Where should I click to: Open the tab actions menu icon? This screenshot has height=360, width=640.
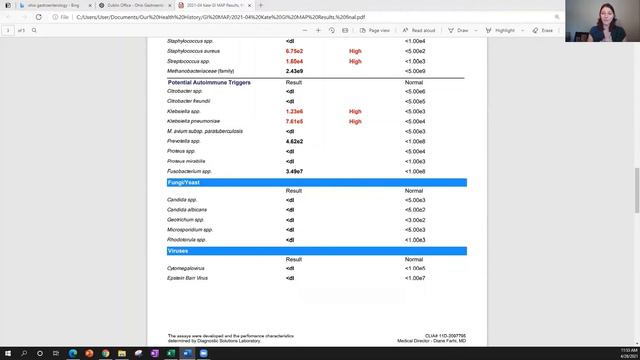(8, 5)
